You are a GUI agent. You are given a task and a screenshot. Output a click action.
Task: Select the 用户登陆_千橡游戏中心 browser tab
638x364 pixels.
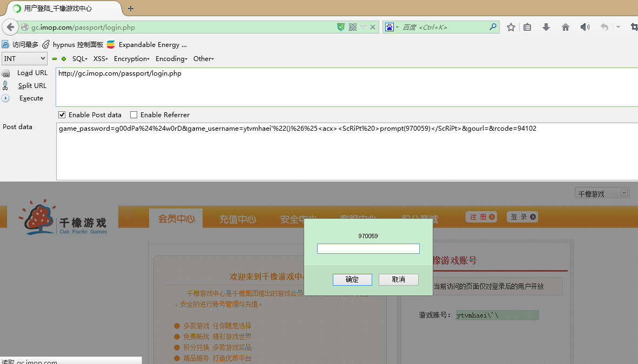pyautogui.click(x=63, y=9)
